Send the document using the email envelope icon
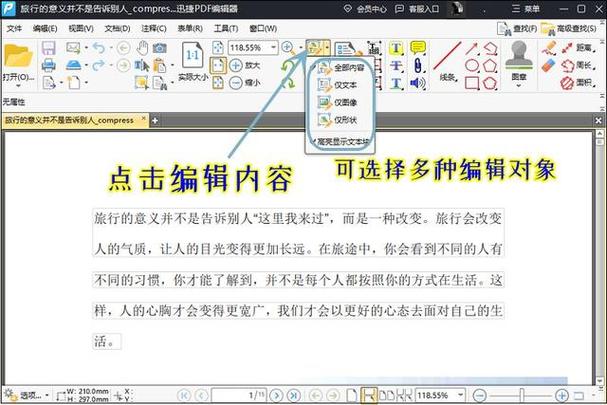607x405 pixels. [x=73, y=48]
